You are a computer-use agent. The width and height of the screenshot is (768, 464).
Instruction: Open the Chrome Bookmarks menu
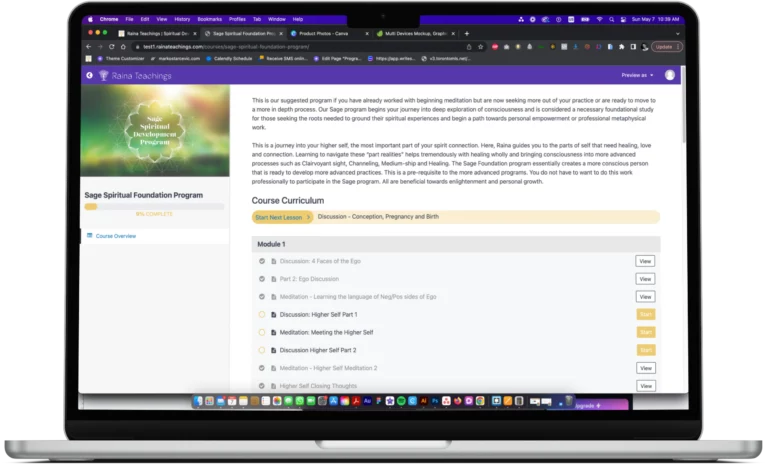(210, 19)
